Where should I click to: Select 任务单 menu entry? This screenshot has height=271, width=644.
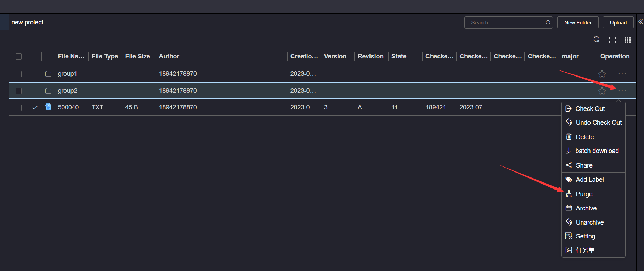(x=593, y=250)
